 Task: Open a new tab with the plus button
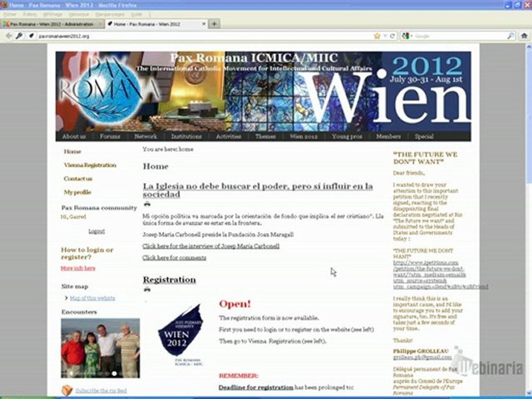[214, 24]
